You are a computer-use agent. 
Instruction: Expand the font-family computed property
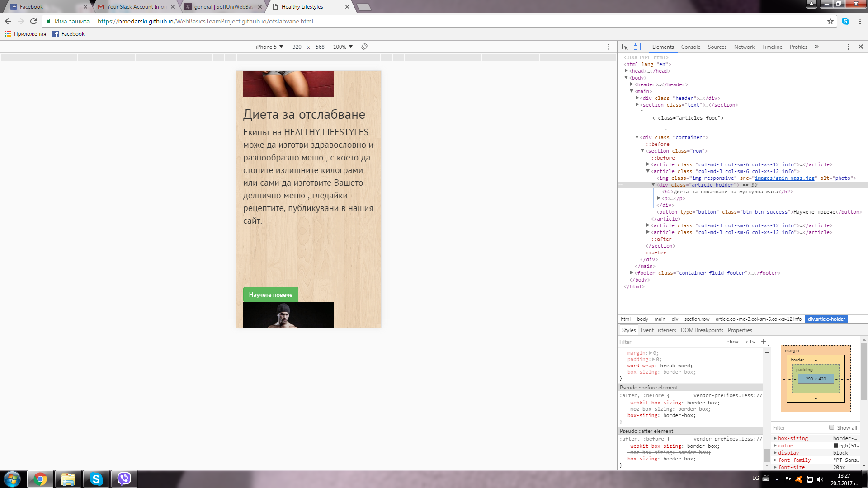[x=775, y=460]
